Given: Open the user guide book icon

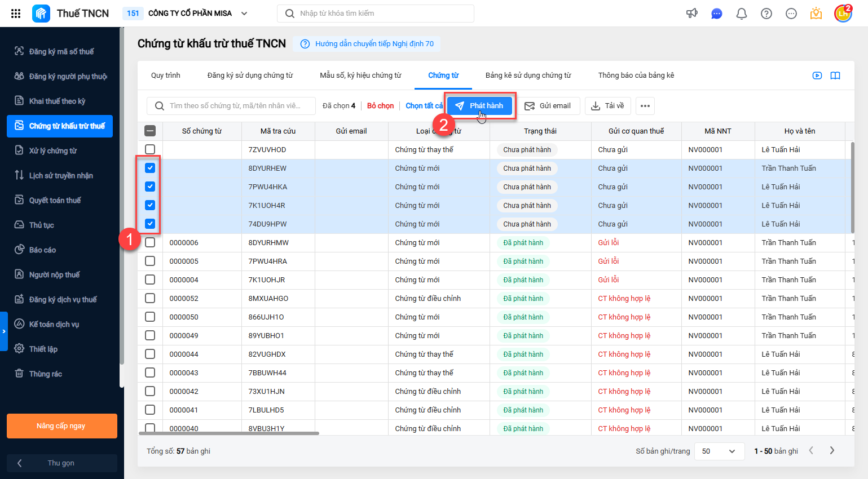Looking at the screenshot, I should (835, 76).
